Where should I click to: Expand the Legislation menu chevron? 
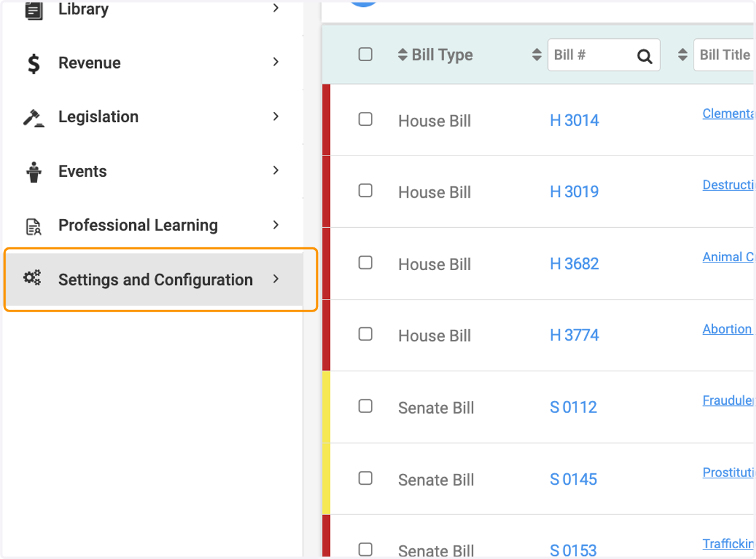tap(276, 116)
